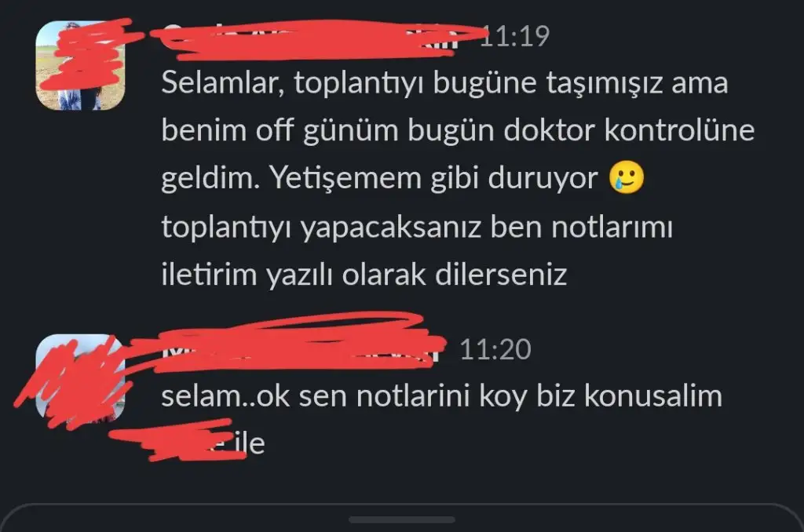Tap the line 'toplantıyı yapacaksanız ben notlarımı'

pos(417,227)
